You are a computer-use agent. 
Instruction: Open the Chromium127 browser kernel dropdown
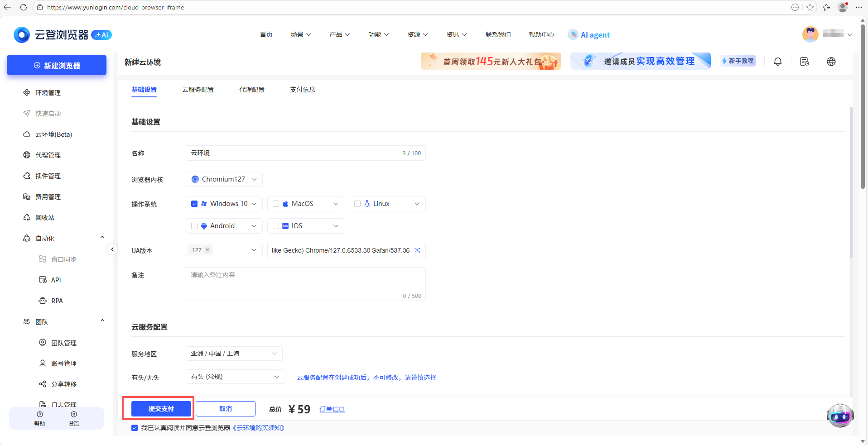click(224, 179)
